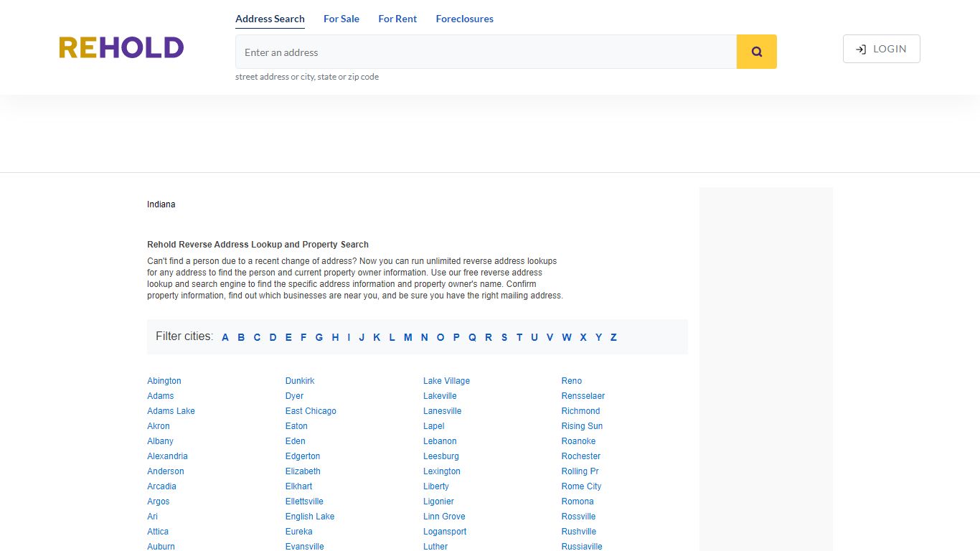The width and height of the screenshot is (980, 551).
Task: Filter cities by letter K
Action: pyautogui.click(x=377, y=337)
